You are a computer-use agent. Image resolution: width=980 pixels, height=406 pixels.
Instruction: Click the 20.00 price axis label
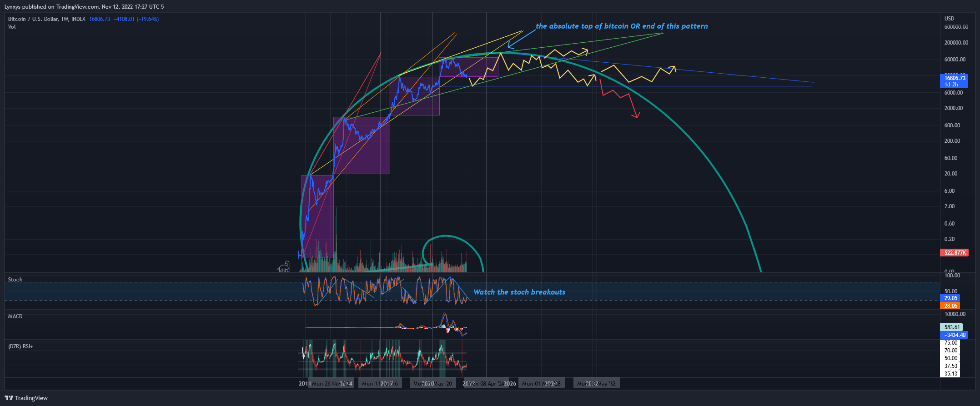(951, 174)
